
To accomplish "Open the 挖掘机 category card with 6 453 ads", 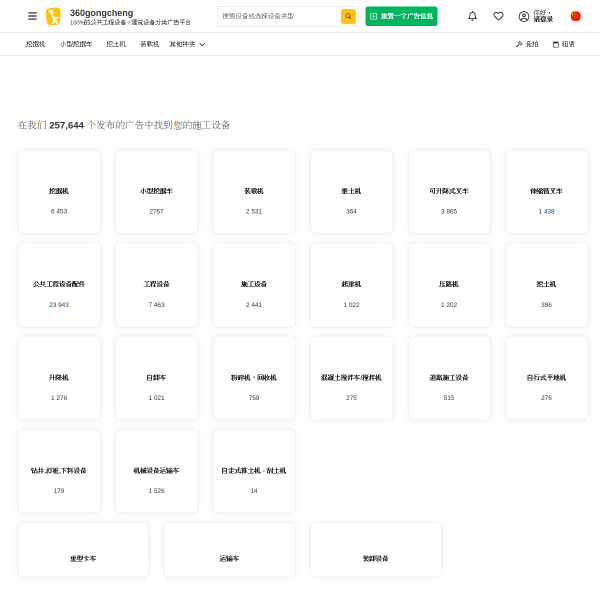I will 59,192.
